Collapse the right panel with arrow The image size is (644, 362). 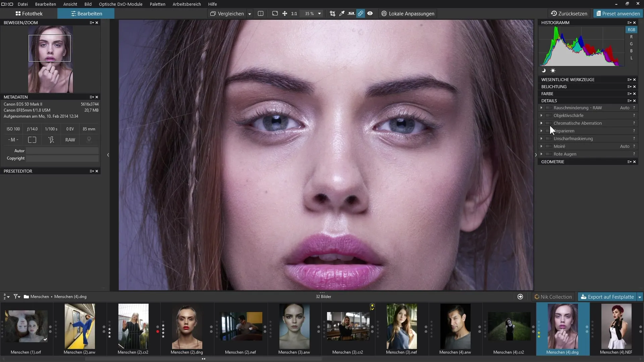[536, 155]
